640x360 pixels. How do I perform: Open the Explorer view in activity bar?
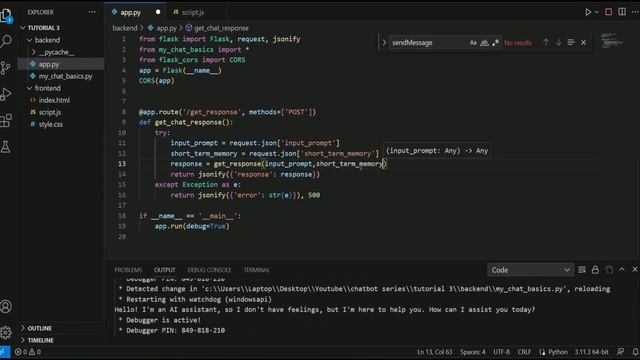6,16
